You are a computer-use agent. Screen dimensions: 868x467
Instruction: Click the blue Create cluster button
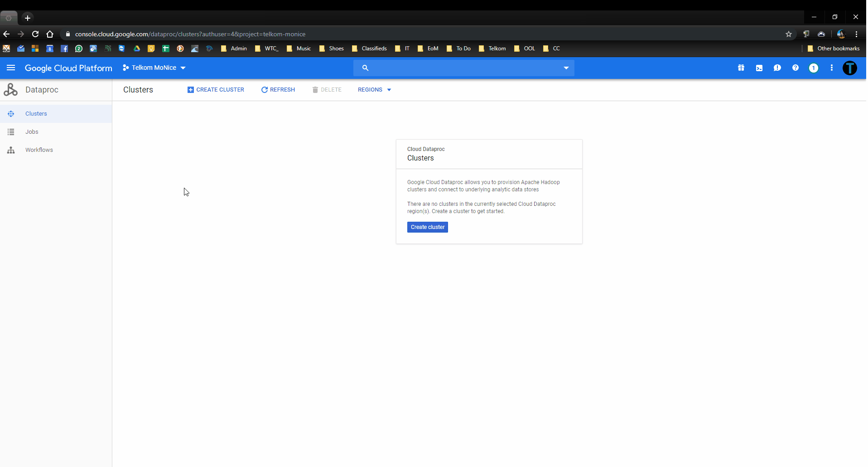click(x=428, y=227)
